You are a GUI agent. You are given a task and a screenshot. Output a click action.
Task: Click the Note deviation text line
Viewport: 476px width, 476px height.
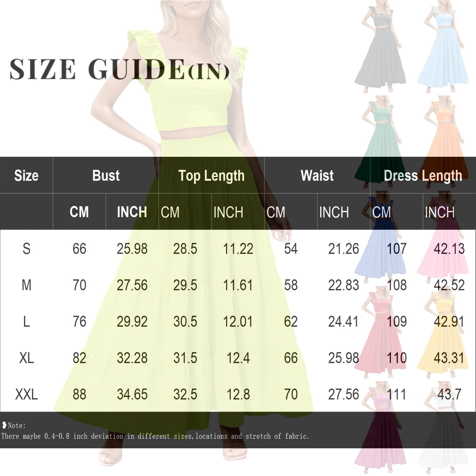(155, 436)
